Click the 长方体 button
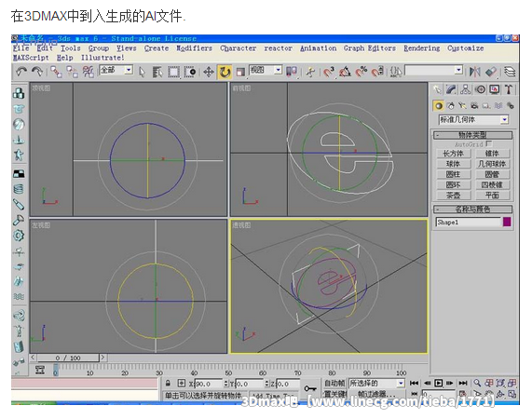This screenshot has height=419, width=532. [454, 154]
